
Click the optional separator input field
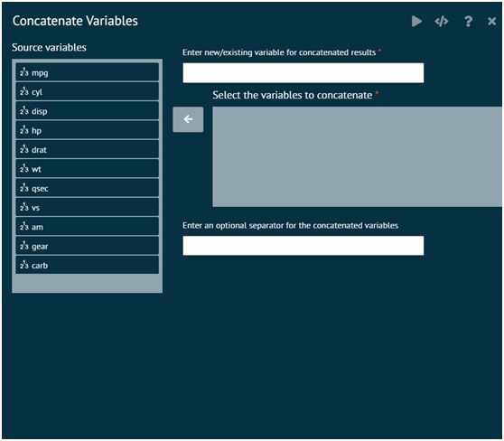tap(303, 246)
